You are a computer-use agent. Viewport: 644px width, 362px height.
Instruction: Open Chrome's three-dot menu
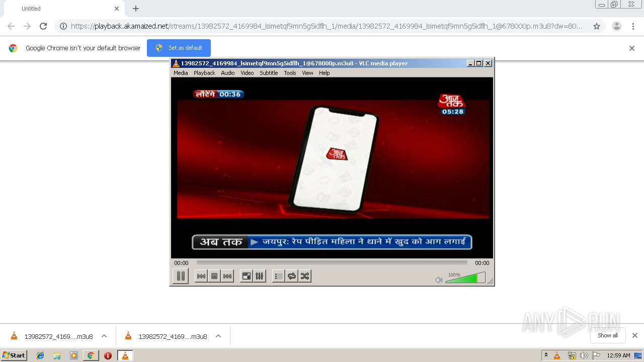pos(633,26)
